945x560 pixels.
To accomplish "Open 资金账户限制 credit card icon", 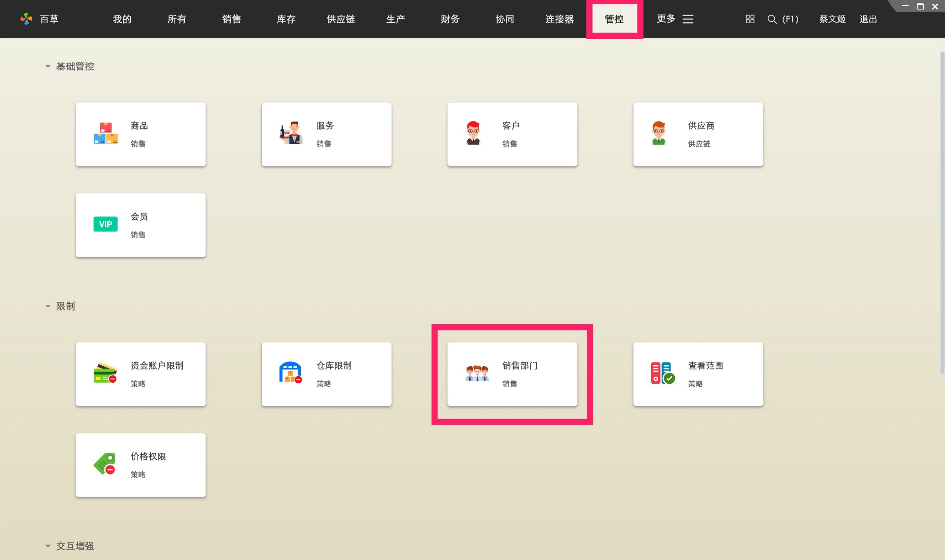I will (x=105, y=373).
